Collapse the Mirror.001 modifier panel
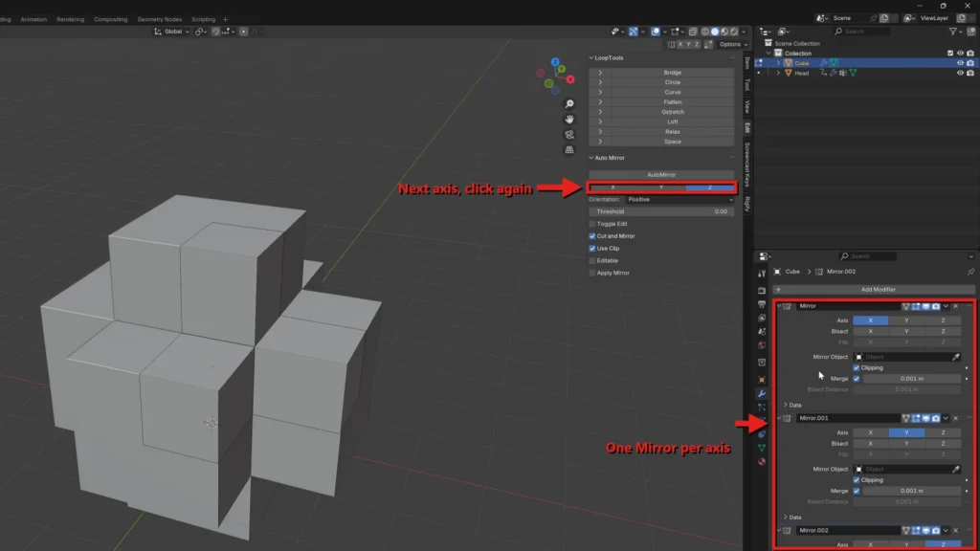Viewport: 980px width, 551px height. pos(779,418)
